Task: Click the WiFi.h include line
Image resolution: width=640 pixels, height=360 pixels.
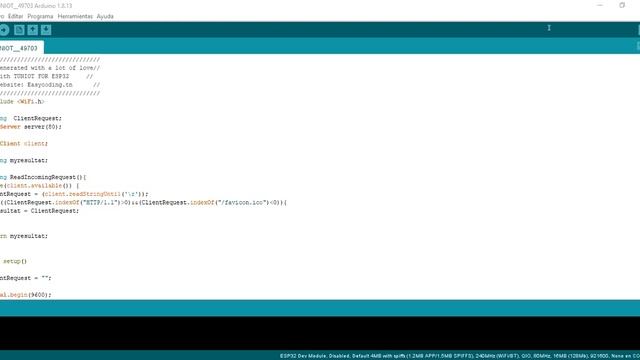Action: (x=22, y=102)
